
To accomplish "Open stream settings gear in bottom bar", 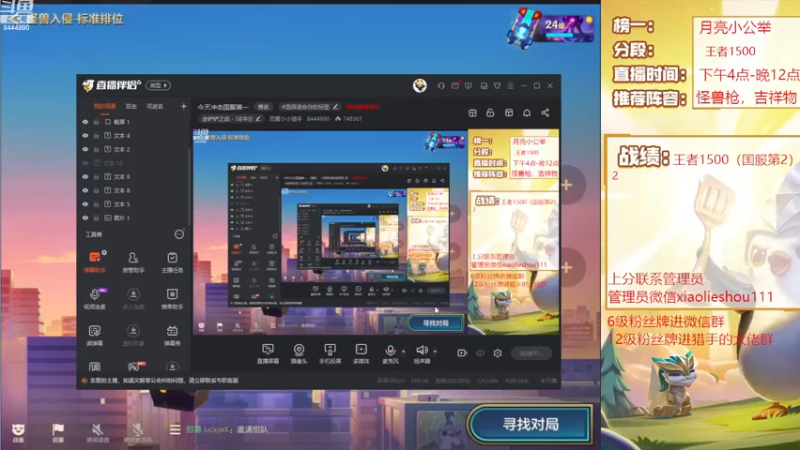I will [x=497, y=353].
